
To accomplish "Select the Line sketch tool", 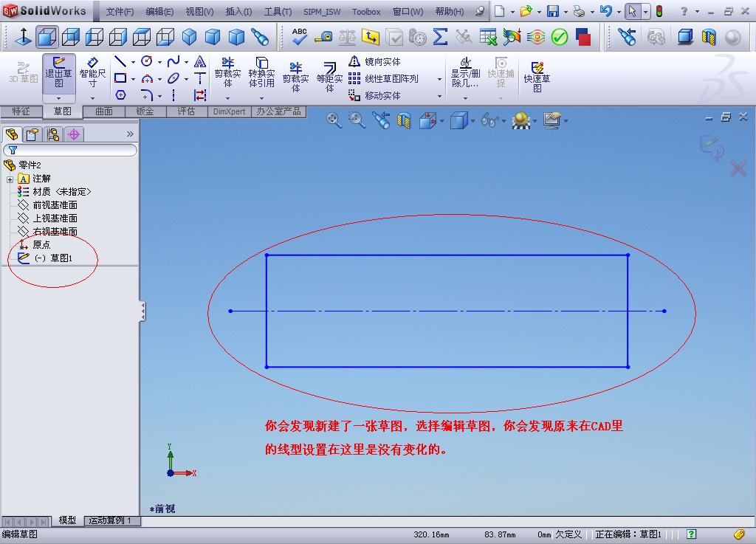I will click(120, 61).
